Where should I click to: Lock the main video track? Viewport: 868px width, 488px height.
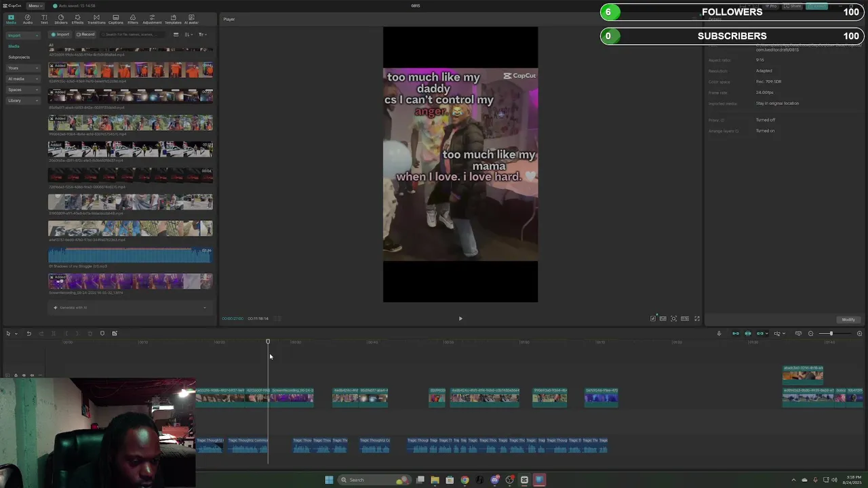pos(16,375)
